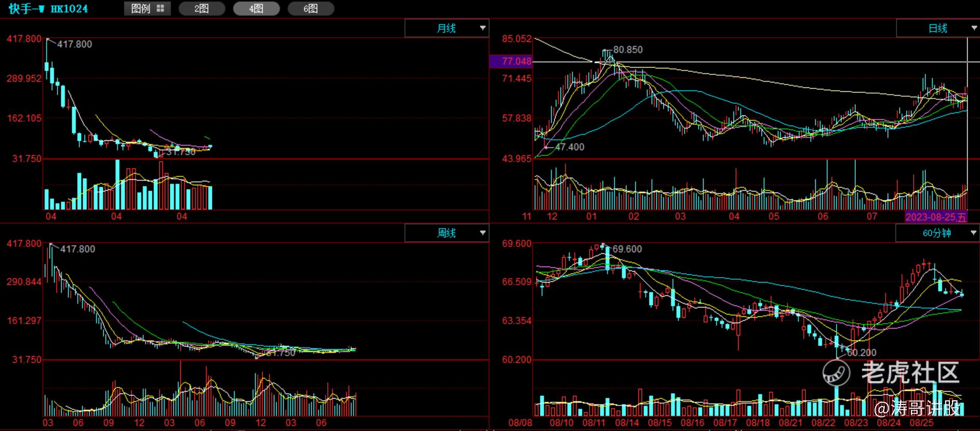Click the 08/25 date label on 60-minute chart
The width and height of the screenshot is (980, 431).
921,423
